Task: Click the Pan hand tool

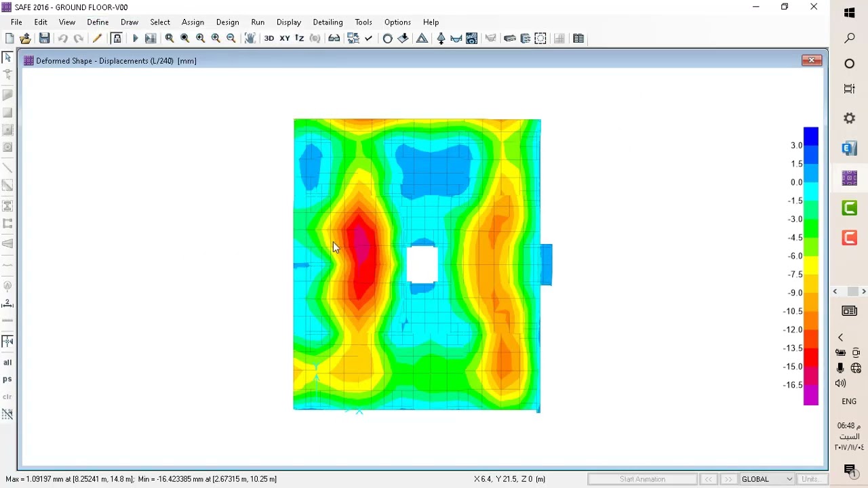Action: click(250, 39)
